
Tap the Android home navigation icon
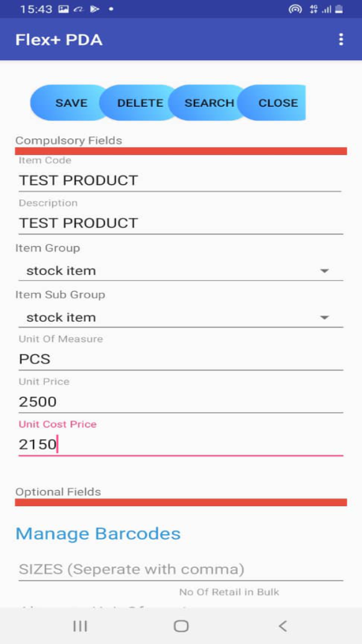(x=181, y=626)
